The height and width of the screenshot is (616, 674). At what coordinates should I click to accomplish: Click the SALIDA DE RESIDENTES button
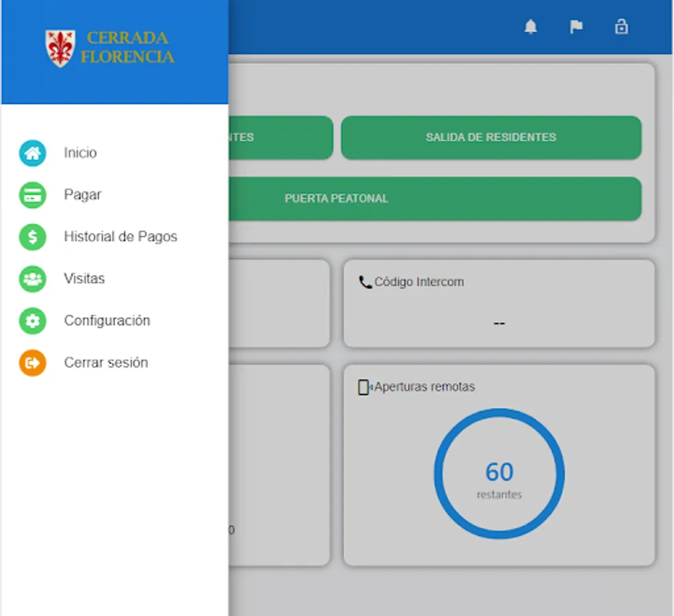point(491,138)
